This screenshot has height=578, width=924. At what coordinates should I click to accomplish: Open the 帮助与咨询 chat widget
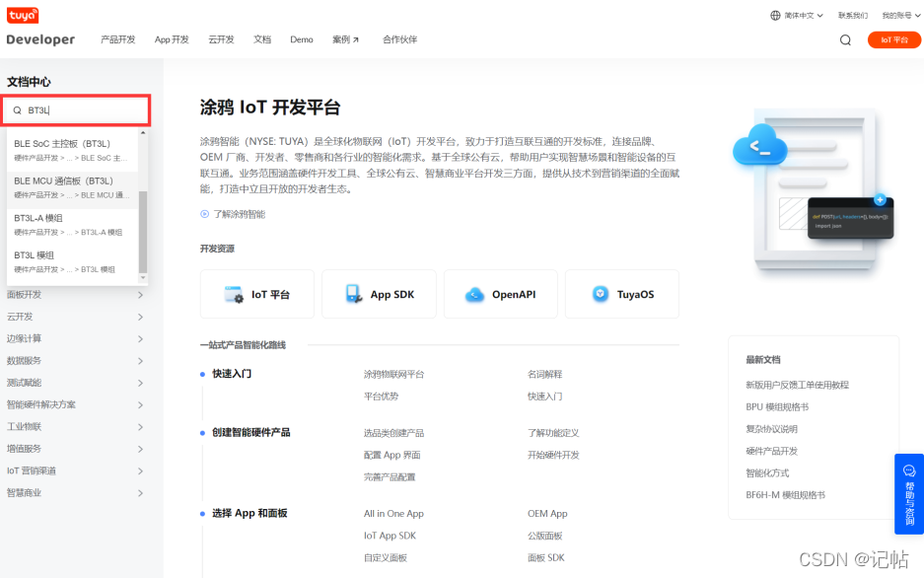[x=908, y=494]
